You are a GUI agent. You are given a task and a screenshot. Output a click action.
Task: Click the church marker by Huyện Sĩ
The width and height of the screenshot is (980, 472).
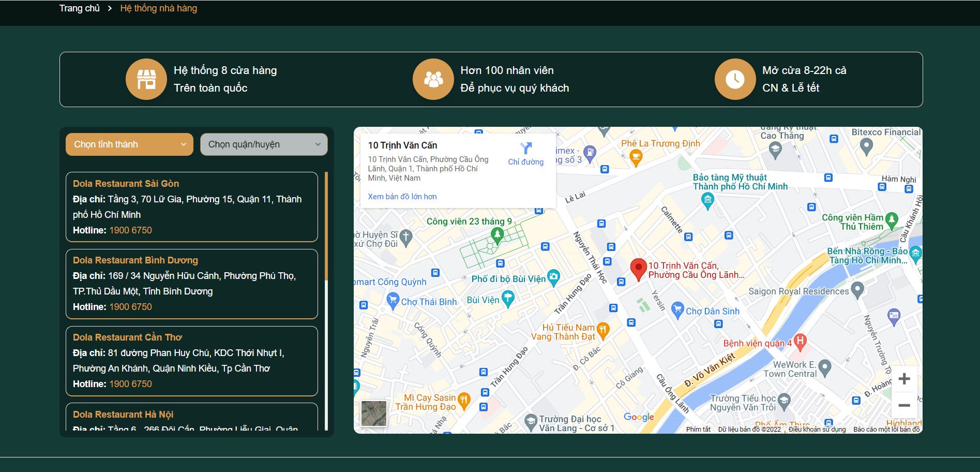[406, 238]
